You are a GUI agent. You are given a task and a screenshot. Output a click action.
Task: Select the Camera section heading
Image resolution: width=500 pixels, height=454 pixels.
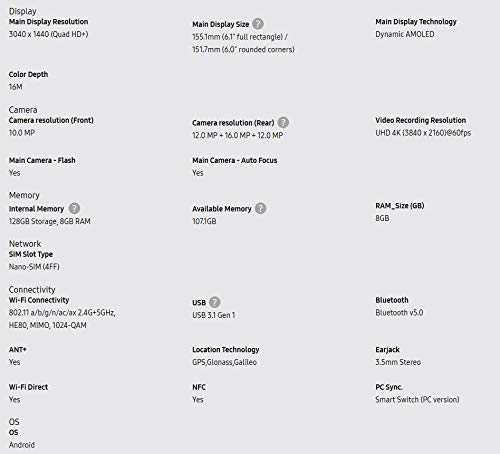pos(23,110)
